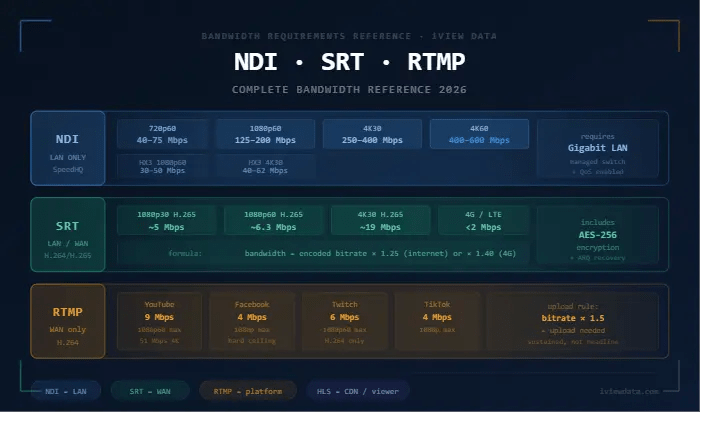Click the Facebook 4 Mbps cell
Viewport: 710px width, 422px height.
click(252, 321)
